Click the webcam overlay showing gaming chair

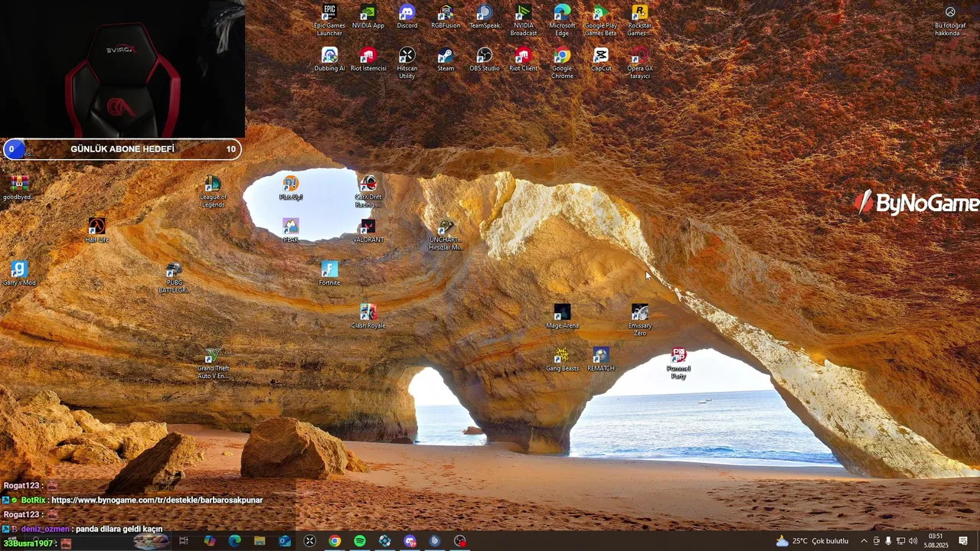pyautogui.click(x=122, y=69)
